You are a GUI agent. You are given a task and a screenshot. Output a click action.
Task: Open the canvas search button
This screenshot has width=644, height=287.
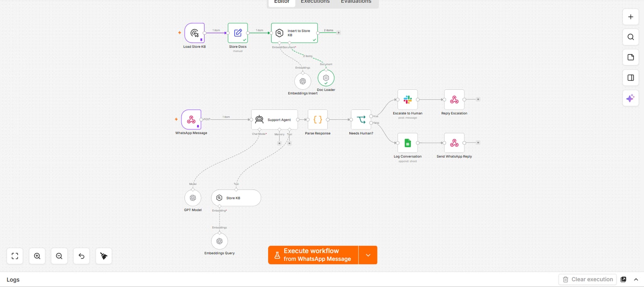click(x=631, y=37)
